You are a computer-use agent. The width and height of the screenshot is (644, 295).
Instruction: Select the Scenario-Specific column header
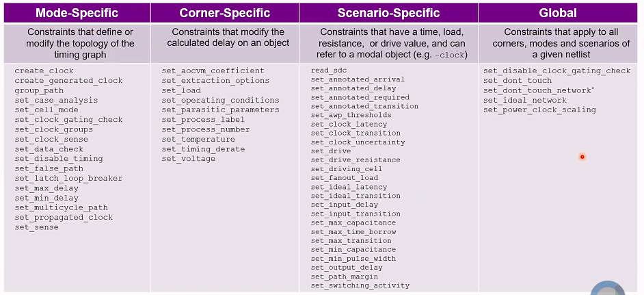[x=388, y=13]
